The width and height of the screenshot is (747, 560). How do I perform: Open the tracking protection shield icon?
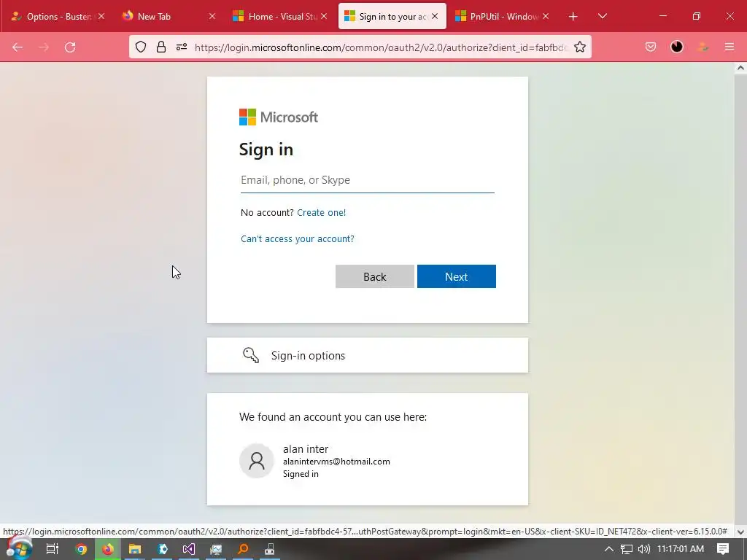pyautogui.click(x=141, y=47)
